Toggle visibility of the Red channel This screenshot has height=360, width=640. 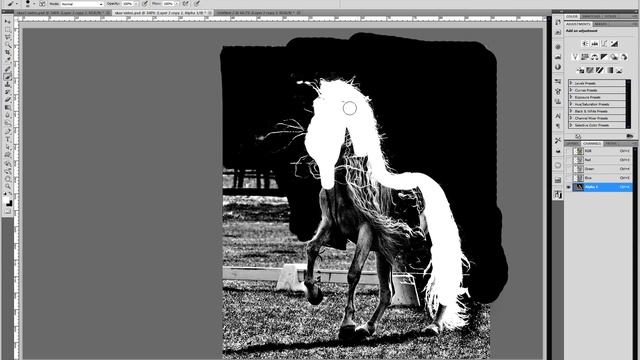(x=569, y=160)
